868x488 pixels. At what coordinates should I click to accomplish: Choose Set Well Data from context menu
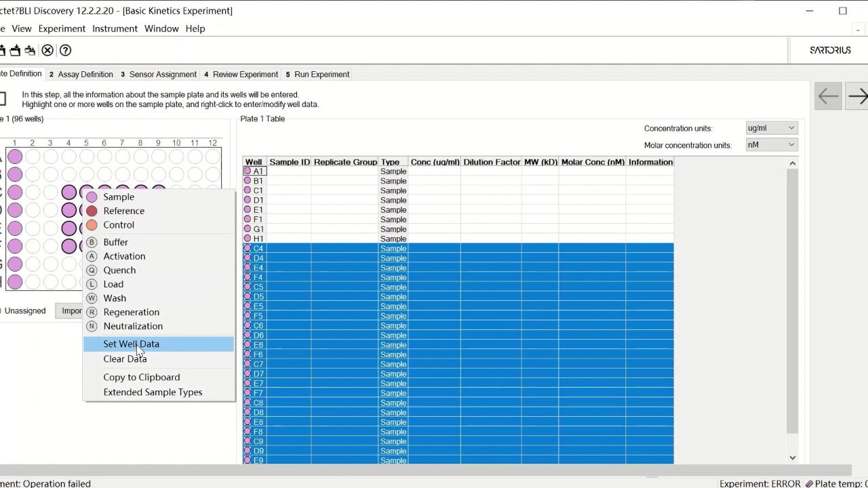tap(131, 344)
